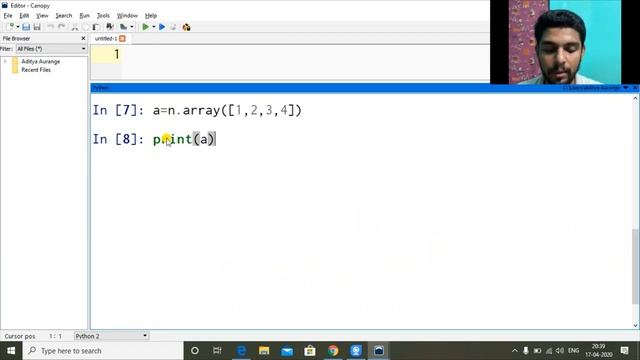Click the battery tray icon
The height and width of the screenshot is (360, 640).
pyautogui.click(x=537, y=351)
